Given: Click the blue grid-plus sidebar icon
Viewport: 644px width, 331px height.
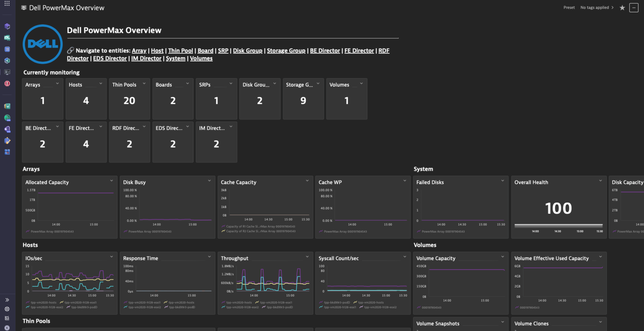Looking at the screenshot, I should click(7, 152).
